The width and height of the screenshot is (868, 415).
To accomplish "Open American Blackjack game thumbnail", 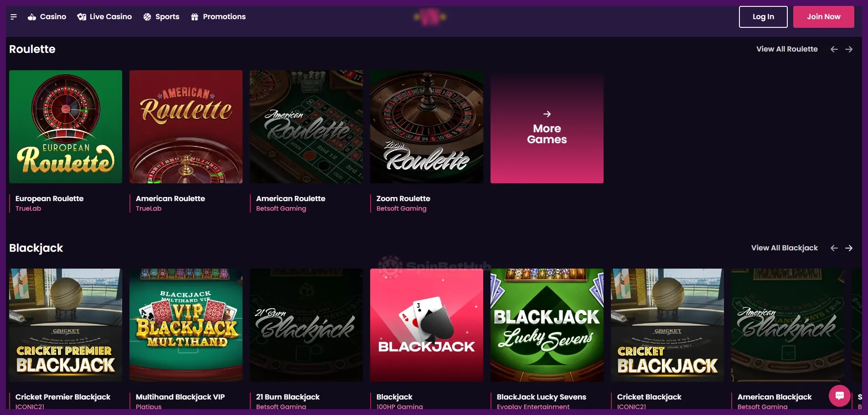I will [x=788, y=325].
